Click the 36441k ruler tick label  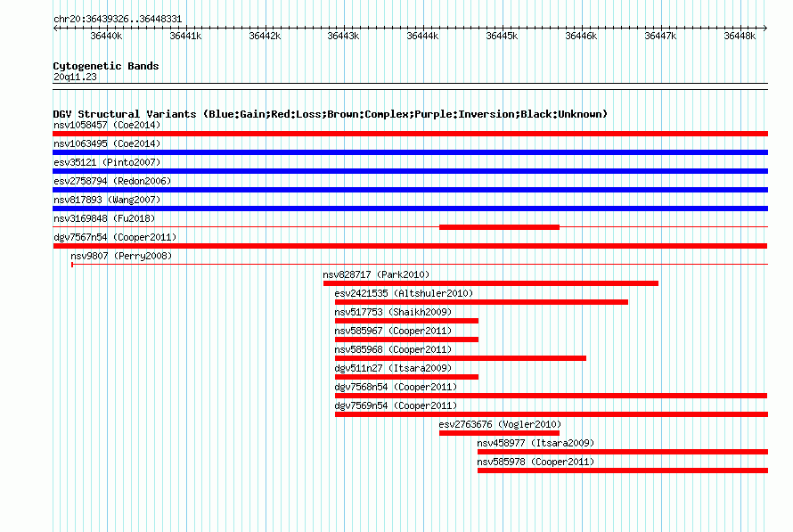point(185,36)
